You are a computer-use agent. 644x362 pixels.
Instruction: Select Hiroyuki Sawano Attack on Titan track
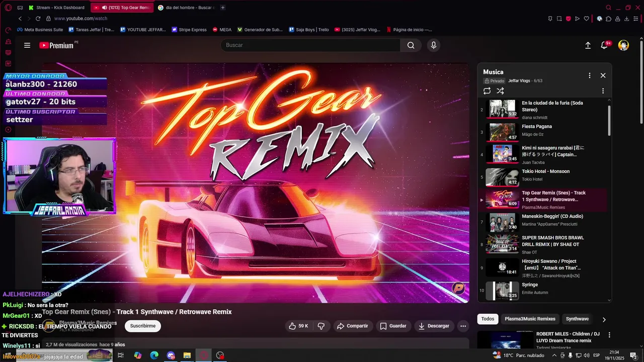click(x=542, y=267)
